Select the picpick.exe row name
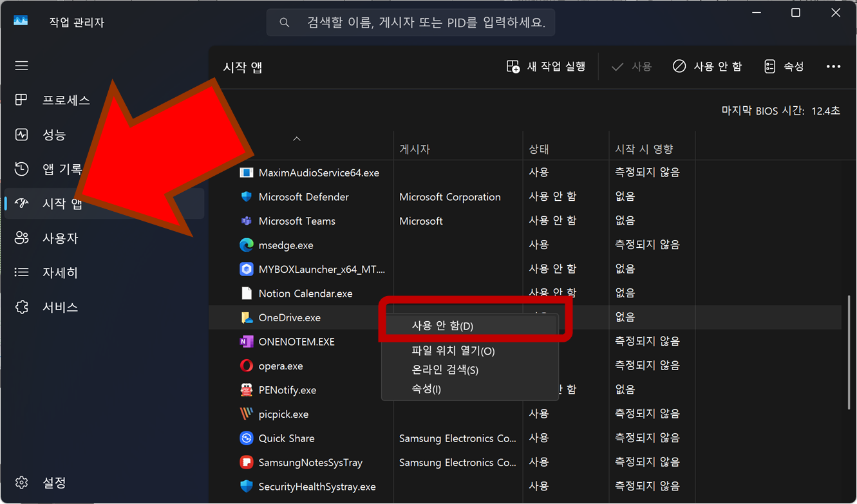This screenshot has width=857, height=504. click(x=283, y=414)
